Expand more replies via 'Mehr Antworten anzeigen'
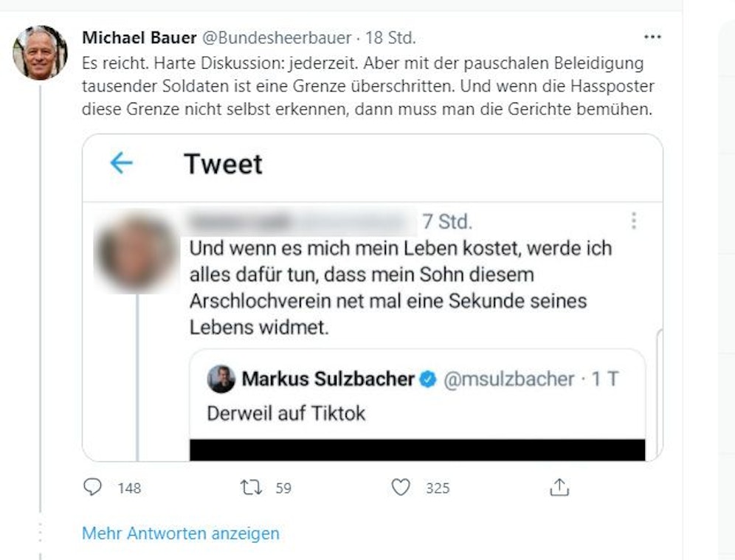The height and width of the screenshot is (560, 735). point(181,533)
